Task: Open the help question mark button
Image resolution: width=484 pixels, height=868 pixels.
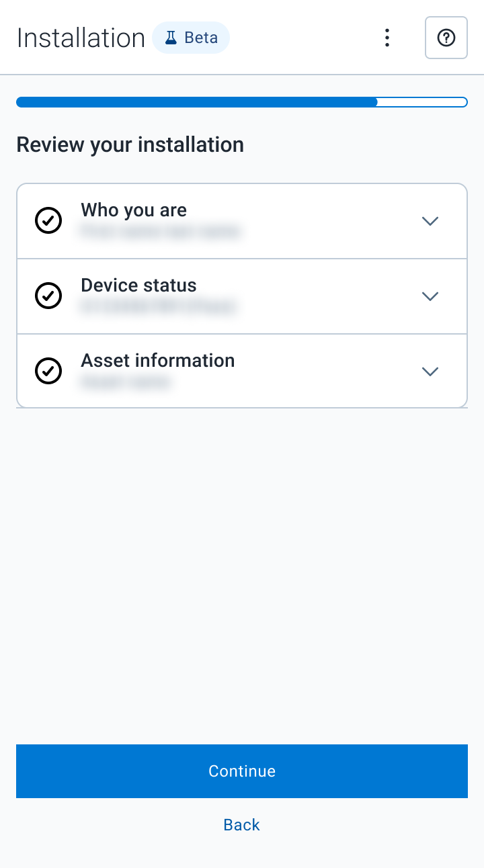Action: pos(446,38)
